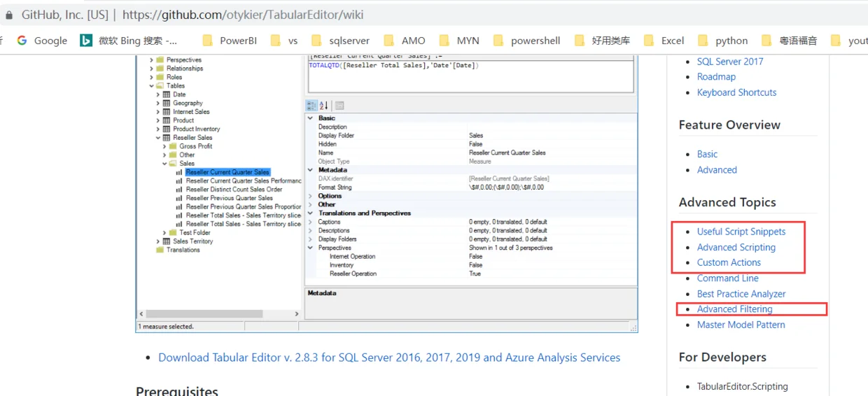Click the Property Pages icon in property grid
This screenshot has height=396, width=868.
click(339, 106)
